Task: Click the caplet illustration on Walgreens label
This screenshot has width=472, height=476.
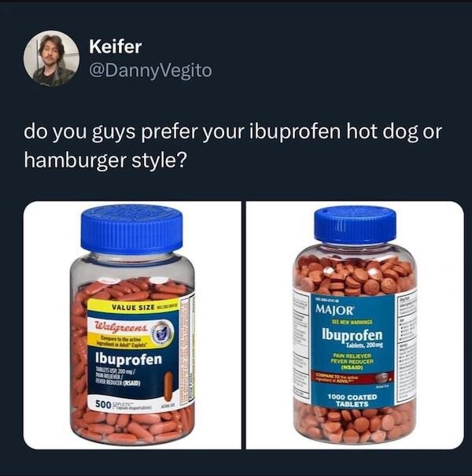Action: tap(168, 387)
